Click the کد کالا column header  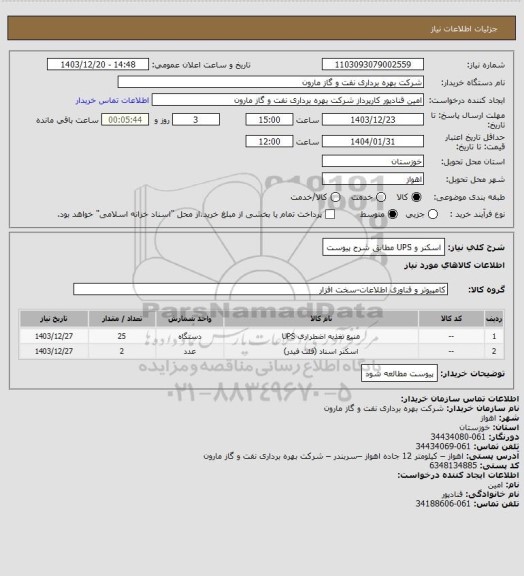click(451, 319)
